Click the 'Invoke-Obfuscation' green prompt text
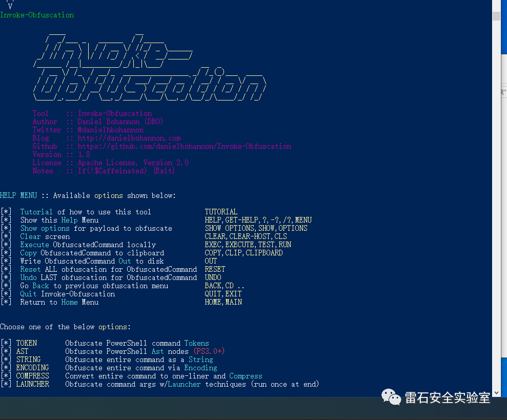This screenshot has height=420, width=507. [37, 15]
